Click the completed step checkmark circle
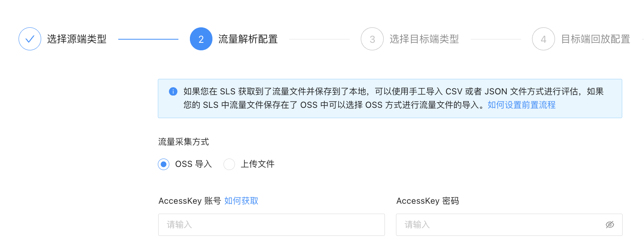 pyautogui.click(x=30, y=39)
